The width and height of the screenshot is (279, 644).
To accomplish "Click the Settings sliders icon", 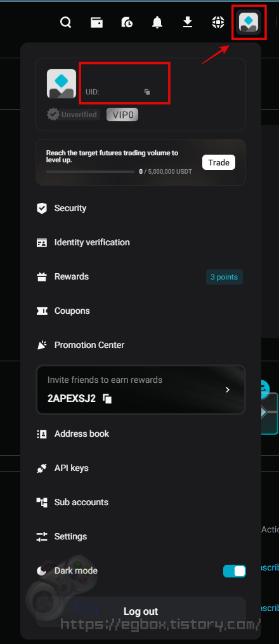I will (x=42, y=536).
